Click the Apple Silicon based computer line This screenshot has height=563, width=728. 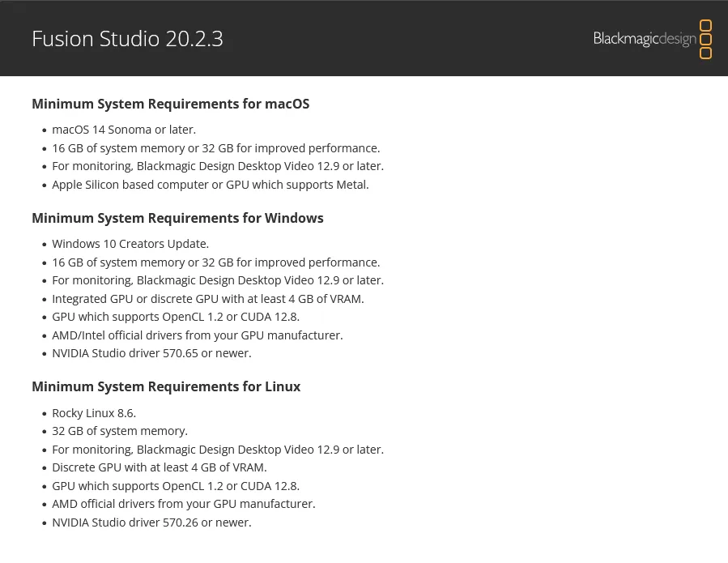[x=210, y=185]
